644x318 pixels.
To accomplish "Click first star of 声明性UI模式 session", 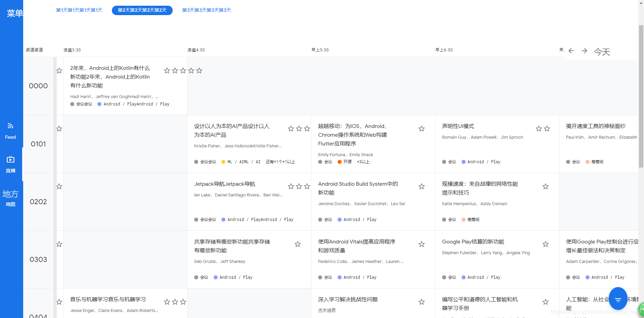I will (x=539, y=129).
